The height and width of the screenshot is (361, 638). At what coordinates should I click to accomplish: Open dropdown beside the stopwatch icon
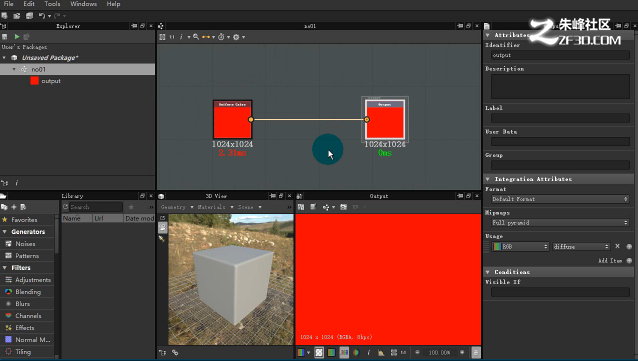[x=228, y=37]
